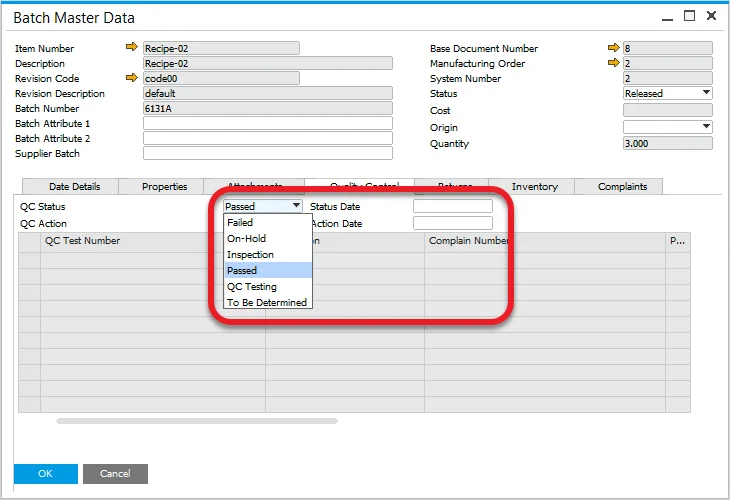Image resolution: width=730 pixels, height=500 pixels.
Task: Click the Item Number link arrow
Action: pyautogui.click(x=131, y=48)
